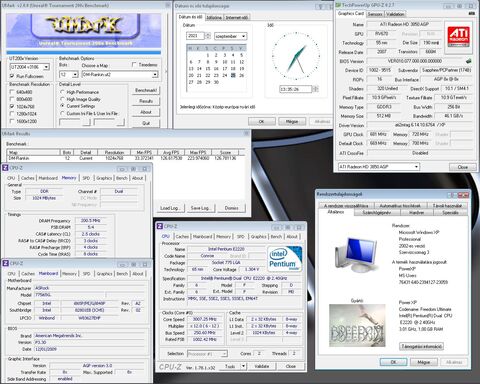Click the BIOS save chip icon in GPU-Z

tap(469, 61)
